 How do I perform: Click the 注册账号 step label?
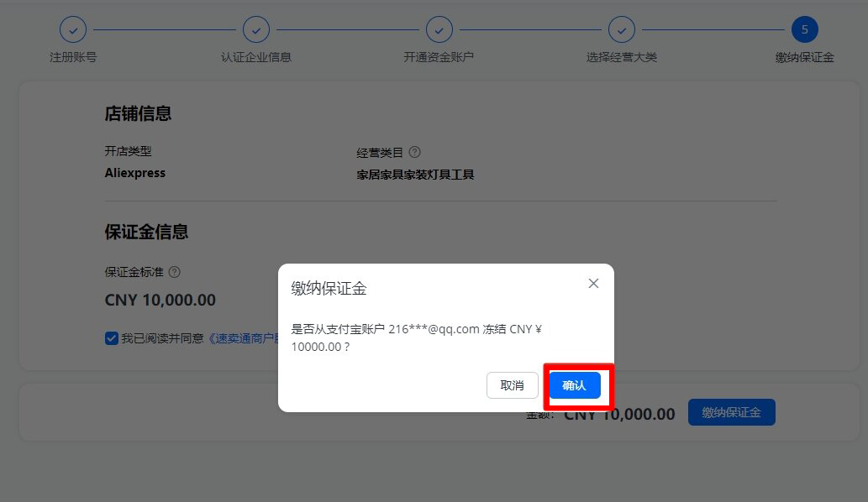(x=73, y=57)
